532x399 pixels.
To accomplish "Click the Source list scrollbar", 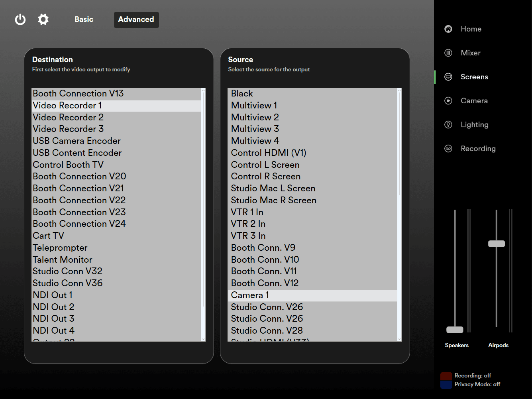I will pyautogui.click(x=399, y=144).
